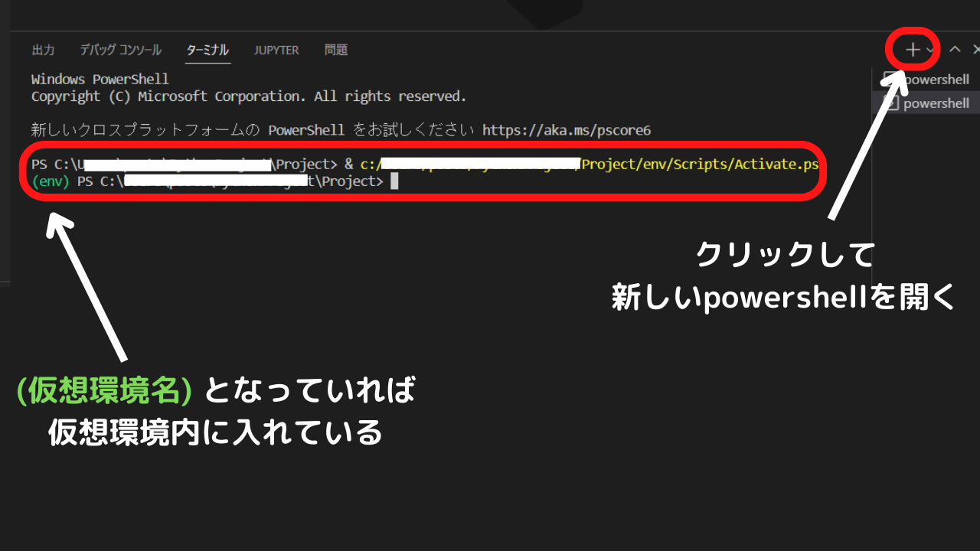Click the Windows PowerShell header line

(100, 80)
